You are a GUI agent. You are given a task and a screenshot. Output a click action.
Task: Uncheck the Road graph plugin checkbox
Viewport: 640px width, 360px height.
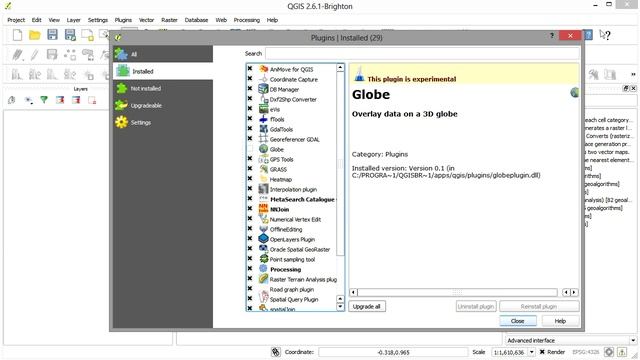coord(250,289)
